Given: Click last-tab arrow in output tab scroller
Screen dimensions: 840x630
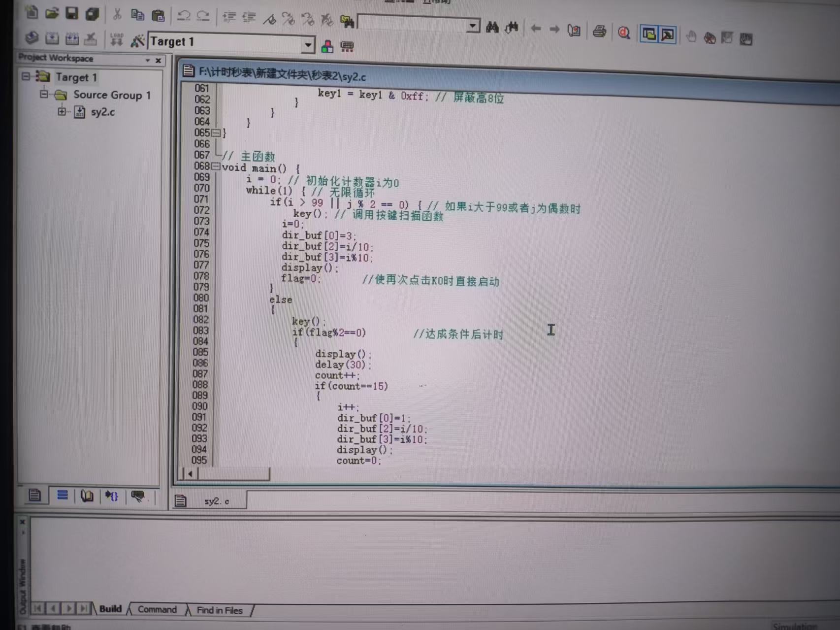Looking at the screenshot, I should pos(84,608).
